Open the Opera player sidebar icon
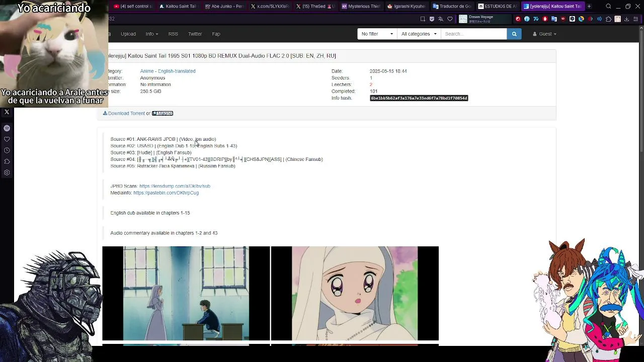This screenshot has height=362, width=644. pos(7,128)
